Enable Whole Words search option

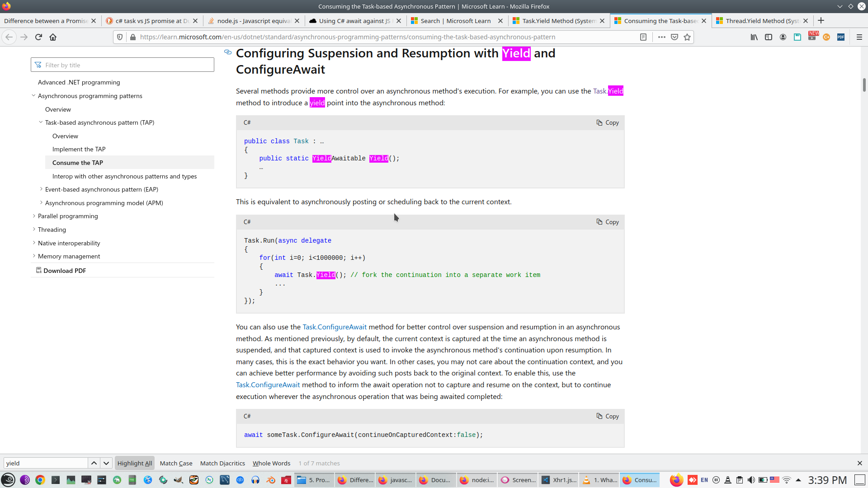coord(271,463)
